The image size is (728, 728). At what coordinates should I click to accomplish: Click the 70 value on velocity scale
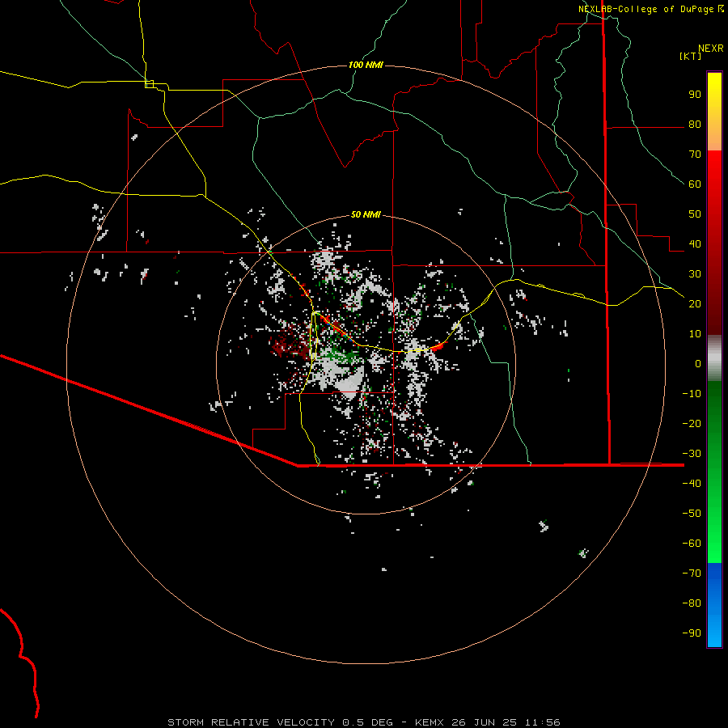click(x=695, y=154)
